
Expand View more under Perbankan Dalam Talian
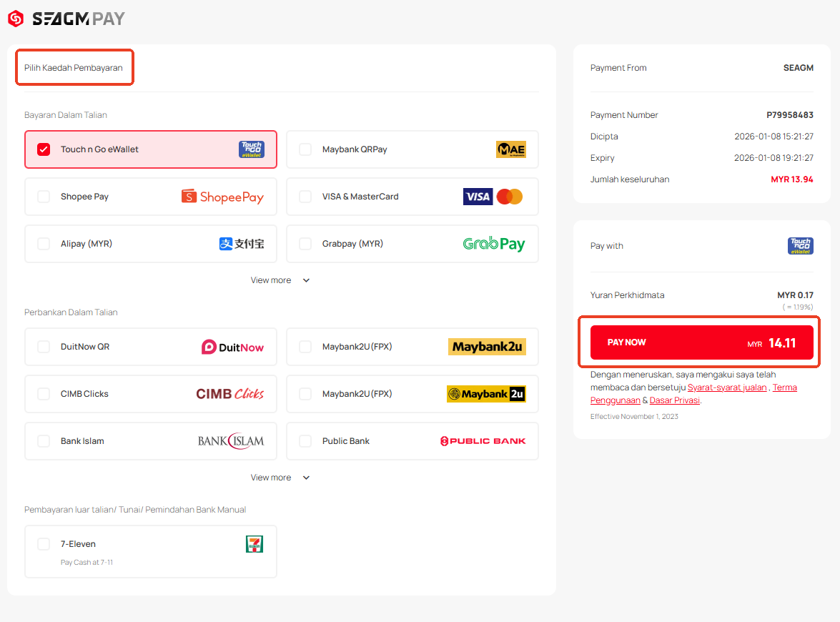click(x=280, y=478)
